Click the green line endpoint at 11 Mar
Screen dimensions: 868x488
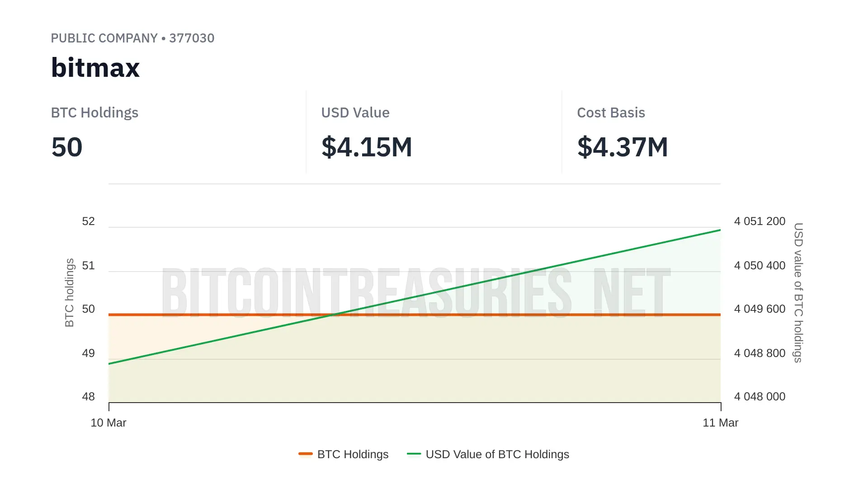(720, 230)
